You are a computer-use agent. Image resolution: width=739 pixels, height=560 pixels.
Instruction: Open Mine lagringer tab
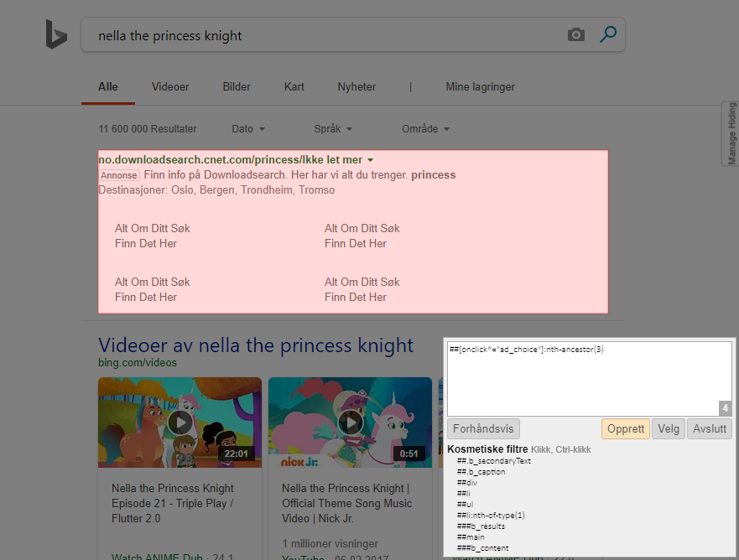481,86
